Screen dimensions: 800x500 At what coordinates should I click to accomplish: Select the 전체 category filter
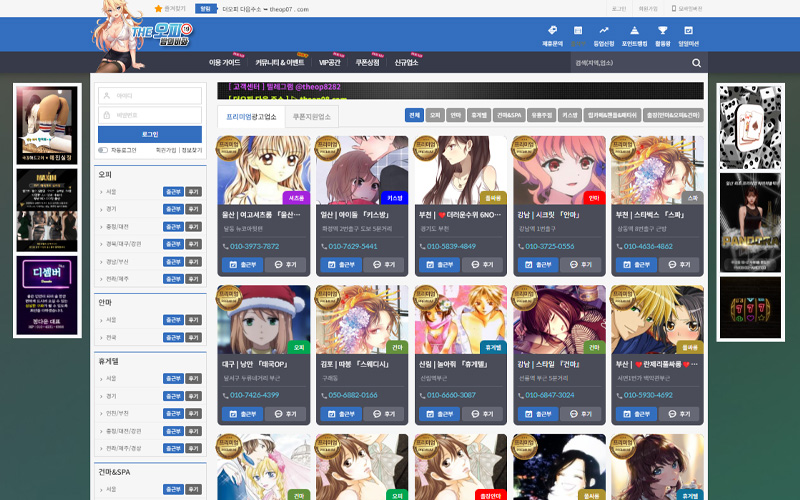tap(414, 115)
